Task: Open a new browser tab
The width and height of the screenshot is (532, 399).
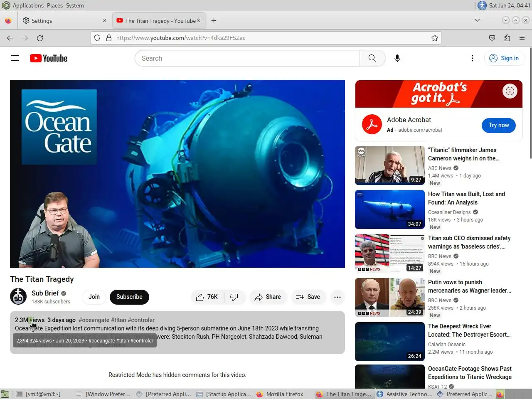Action: click(x=214, y=20)
